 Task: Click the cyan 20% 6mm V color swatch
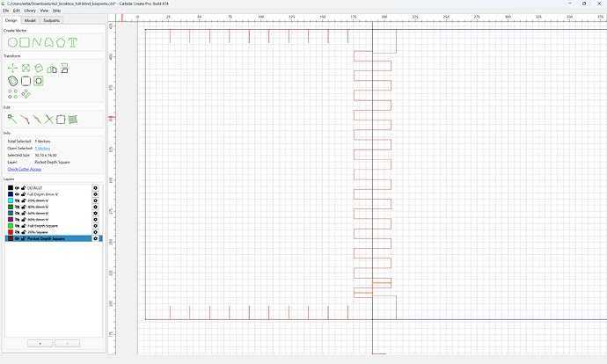click(x=11, y=200)
